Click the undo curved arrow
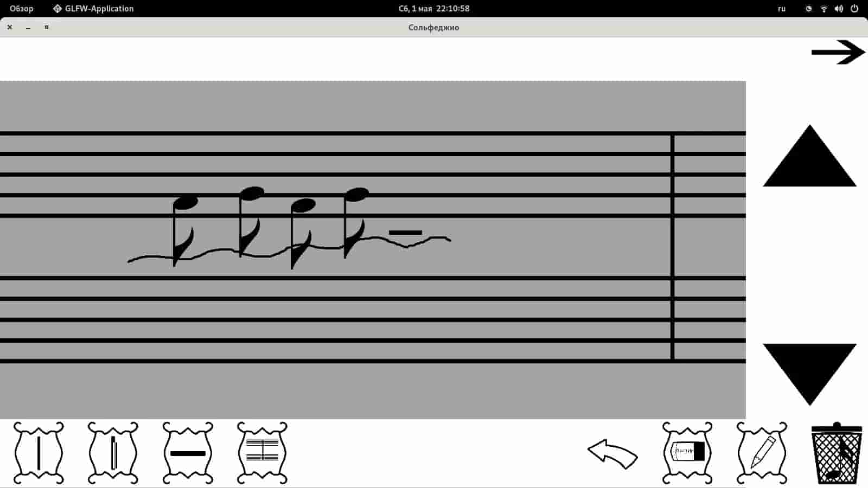 (612, 454)
